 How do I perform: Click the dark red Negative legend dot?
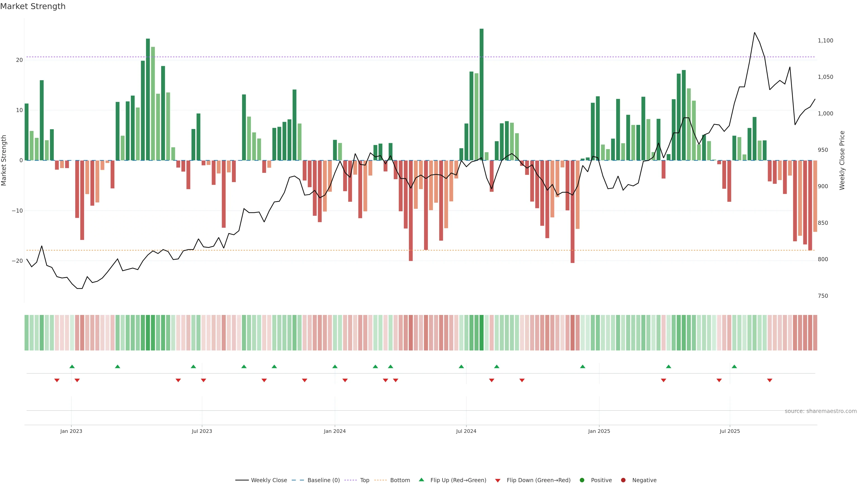(623, 480)
